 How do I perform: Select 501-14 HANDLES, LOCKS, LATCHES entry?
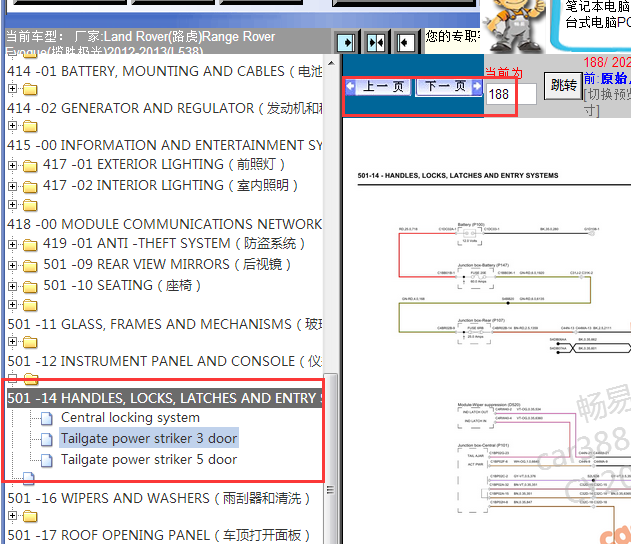click(165, 398)
